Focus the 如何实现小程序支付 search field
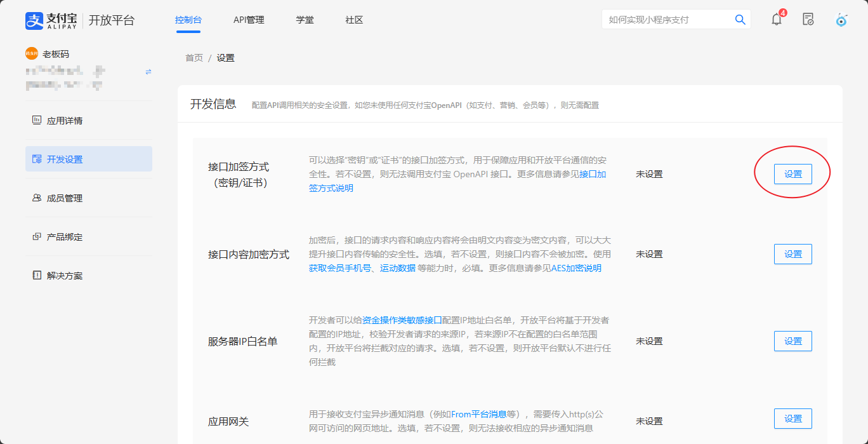The image size is (868, 444). point(666,20)
